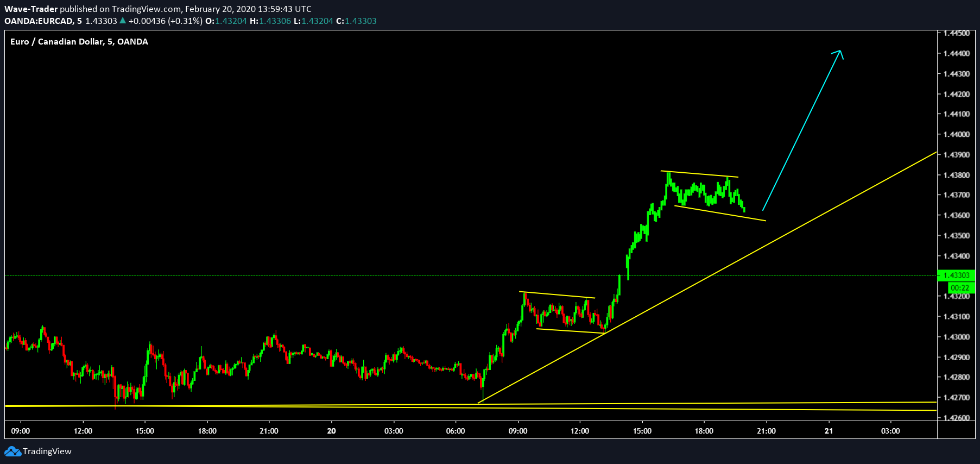Click the 1.44500 price axis label
Image resolution: width=980 pixels, height=464 pixels.
[957, 33]
